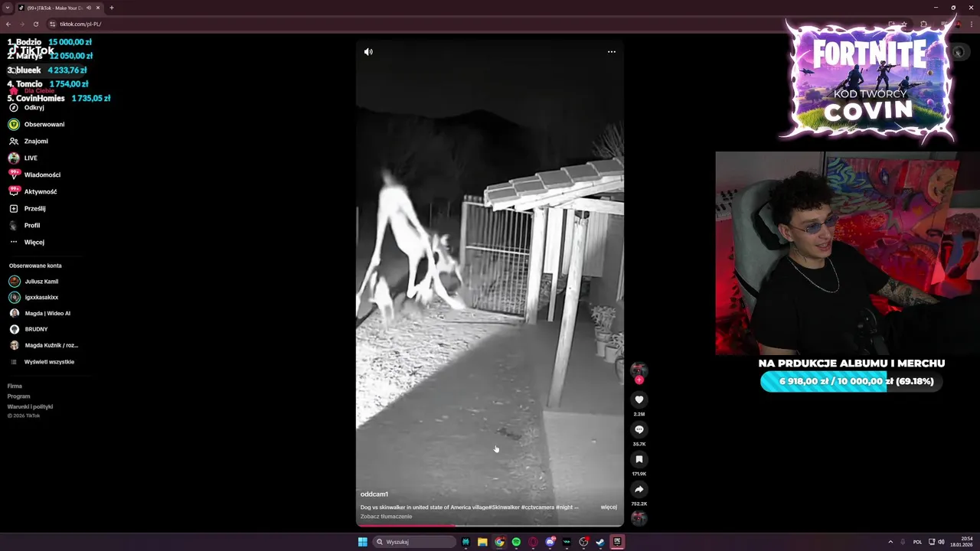The height and width of the screenshot is (551, 980).
Task: Open the video three-dots options menu
Action: (x=612, y=52)
